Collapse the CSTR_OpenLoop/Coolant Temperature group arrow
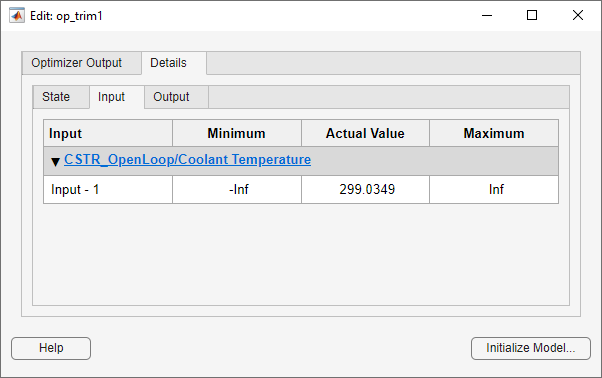This screenshot has width=602, height=378. pyautogui.click(x=55, y=162)
